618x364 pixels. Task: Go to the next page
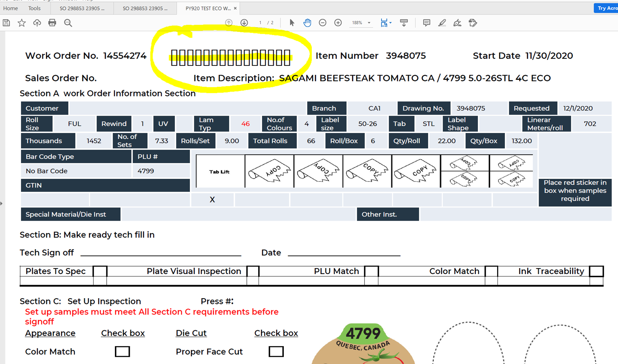click(244, 23)
